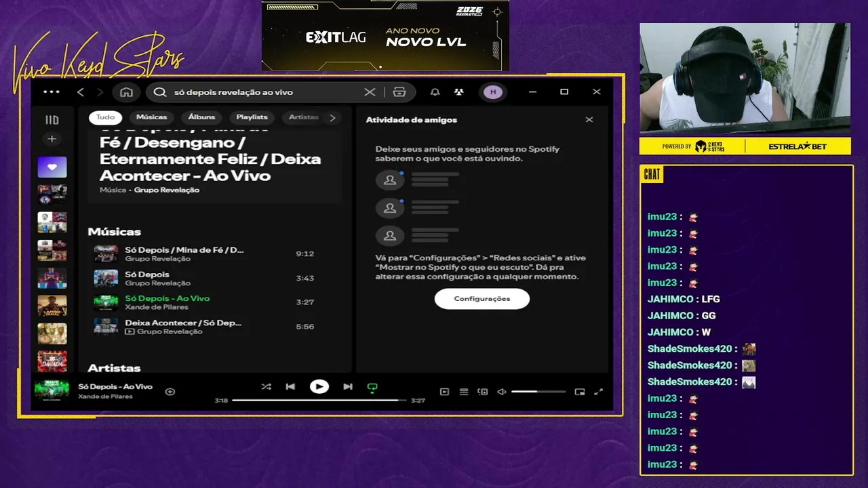Mute with the volume speaker icon
Image resolution: width=868 pixels, height=488 pixels.
(x=502, y=392)
